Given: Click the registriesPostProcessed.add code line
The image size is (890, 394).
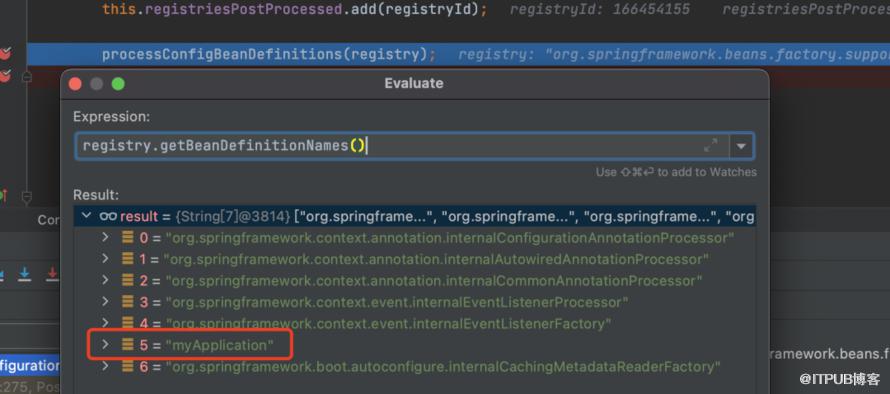Looking at the screenshot, I should click(x=295, y=10).
